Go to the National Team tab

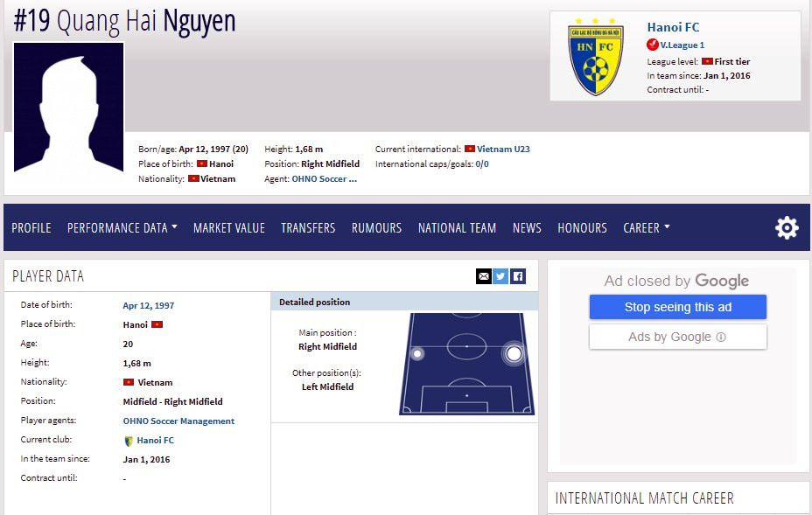pos(457,228)
